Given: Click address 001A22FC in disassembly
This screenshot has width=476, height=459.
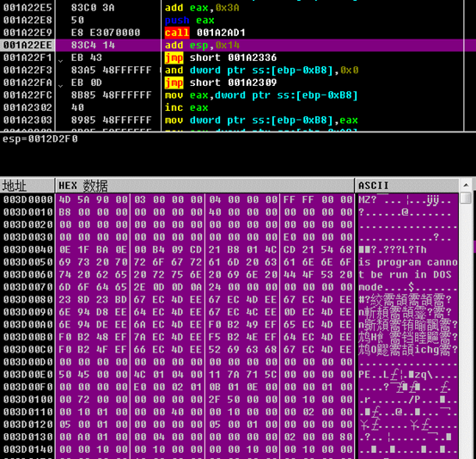Looking at the screenshot, I should point(27,95).
